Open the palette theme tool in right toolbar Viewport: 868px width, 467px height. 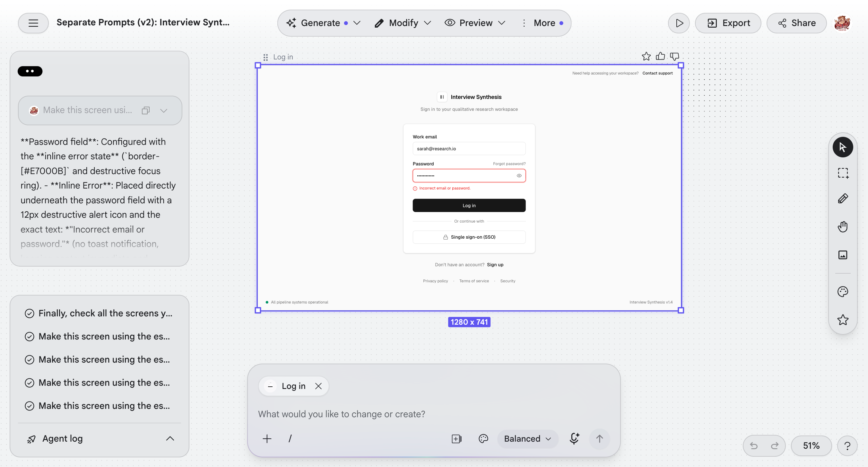pyautogui.click(x=843, y=292)
